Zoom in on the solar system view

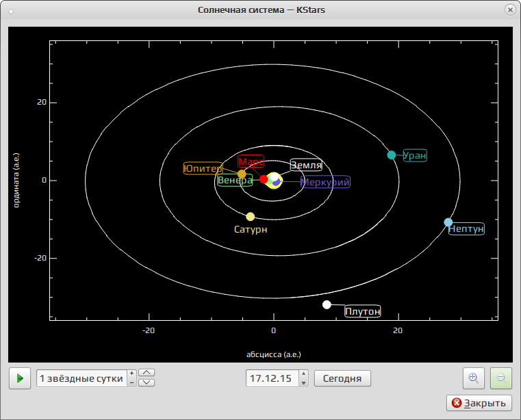coord(474,378)
